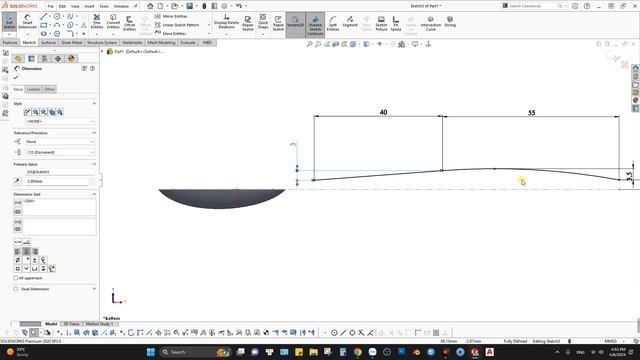Select the 55 dimension in the sketch
The image size is (640, 360).
[x=531, y=113]
